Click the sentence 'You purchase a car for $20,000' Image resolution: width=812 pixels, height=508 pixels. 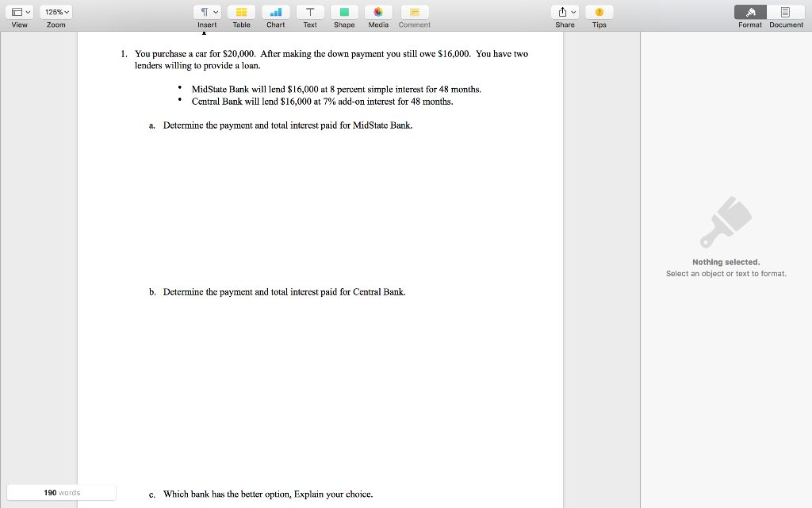(x=195, y=54)
